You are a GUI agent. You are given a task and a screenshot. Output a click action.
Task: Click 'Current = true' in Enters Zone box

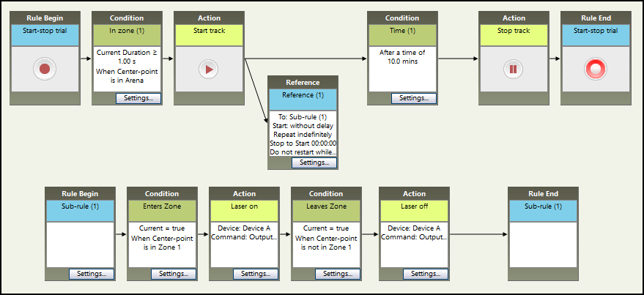(x=162, y=228)
